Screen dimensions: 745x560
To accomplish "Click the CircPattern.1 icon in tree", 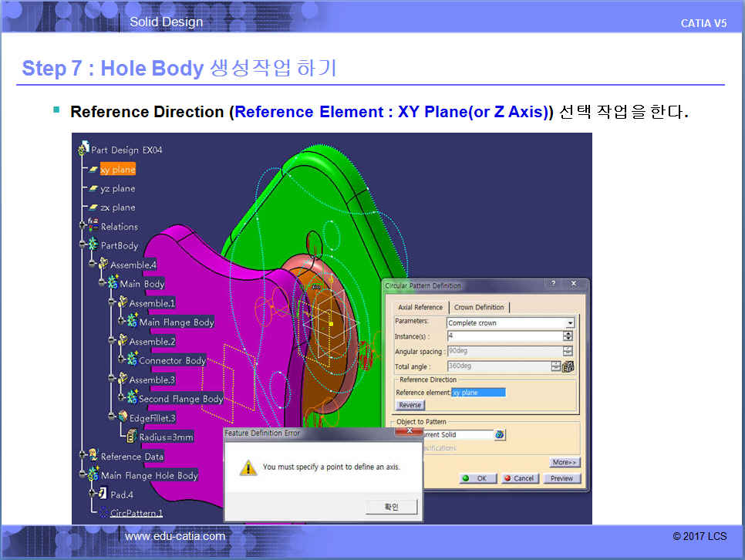I will [x=103, y=512].
